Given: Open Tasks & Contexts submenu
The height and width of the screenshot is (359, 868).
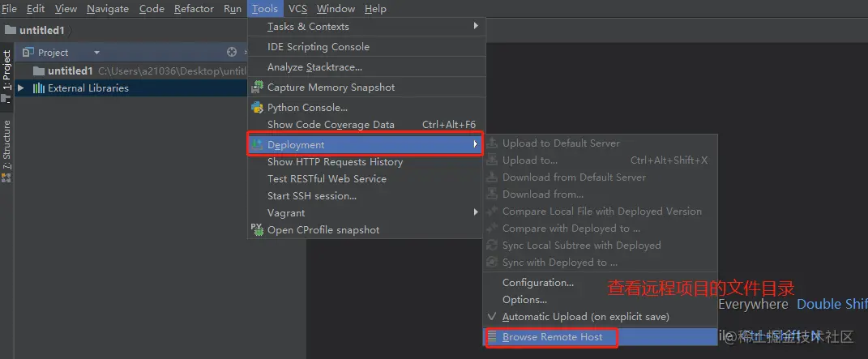Looking at the screenshot, I should pyautogui.click(x=366, y=27).
